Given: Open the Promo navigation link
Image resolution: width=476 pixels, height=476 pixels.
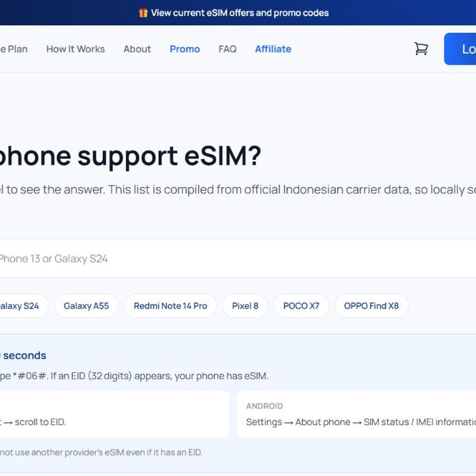Looking at the screenshot, I should pos(185,49).
